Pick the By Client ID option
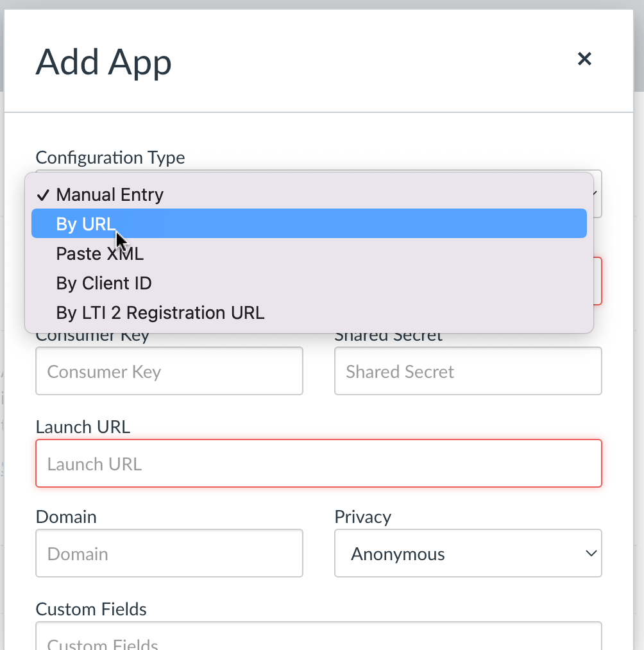644x650 pixels. coord(104,283)
